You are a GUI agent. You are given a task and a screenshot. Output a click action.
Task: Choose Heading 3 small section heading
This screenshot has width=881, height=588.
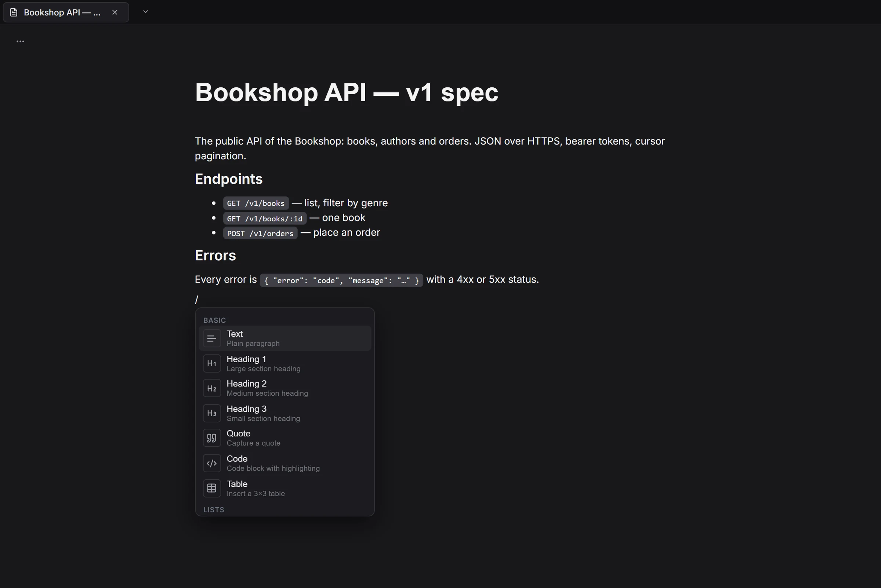point(284,413)
